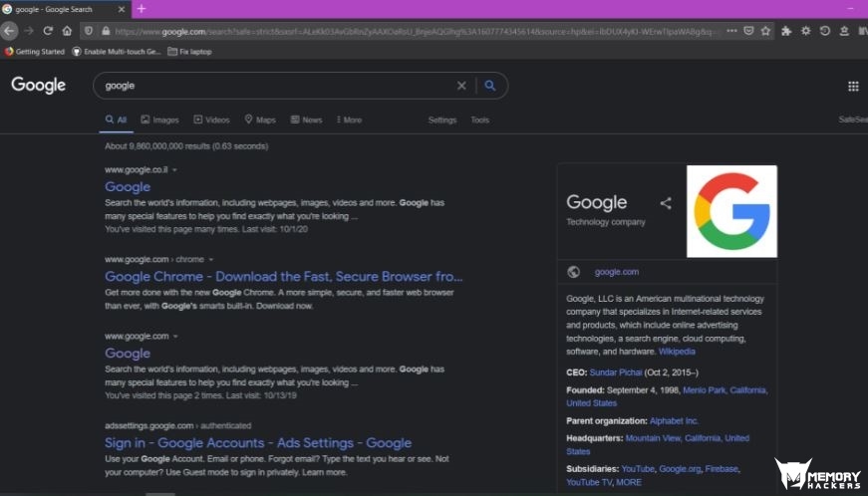Go back using the browser back arrow
Screen dimensions: 868x496
[x=9, y=31]
